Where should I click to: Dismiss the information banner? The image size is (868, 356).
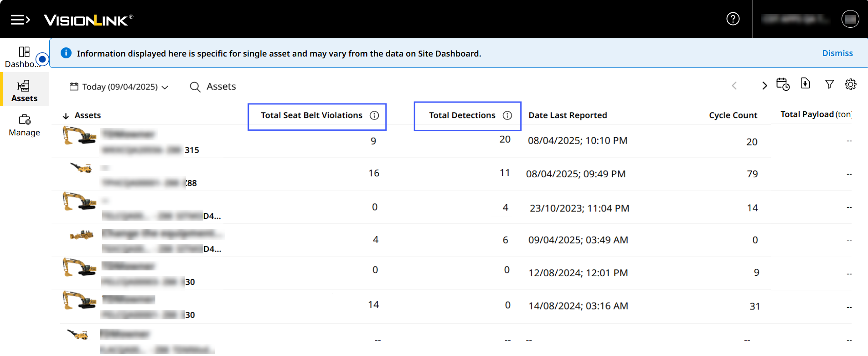click(837, 53)
